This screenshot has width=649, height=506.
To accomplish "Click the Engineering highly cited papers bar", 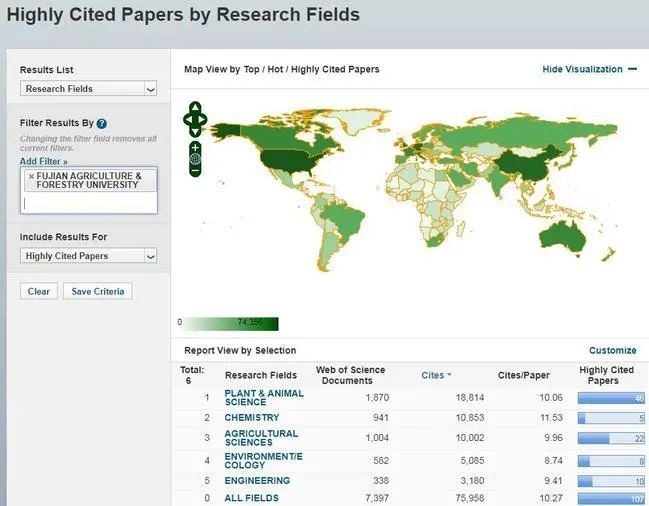I will (x=611, y=481).
